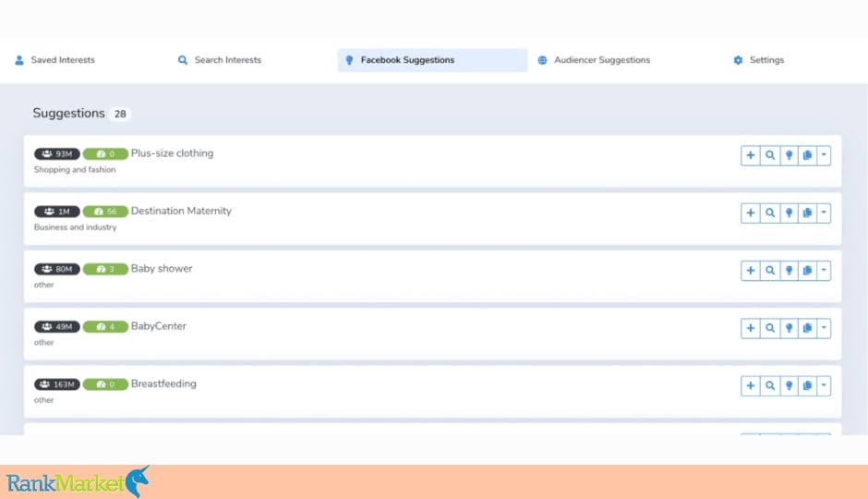Image resolution: width=868 pixels, height=499 pixels.
Task: Click the 80M audience size badge
Action: (x=57, y=269)
